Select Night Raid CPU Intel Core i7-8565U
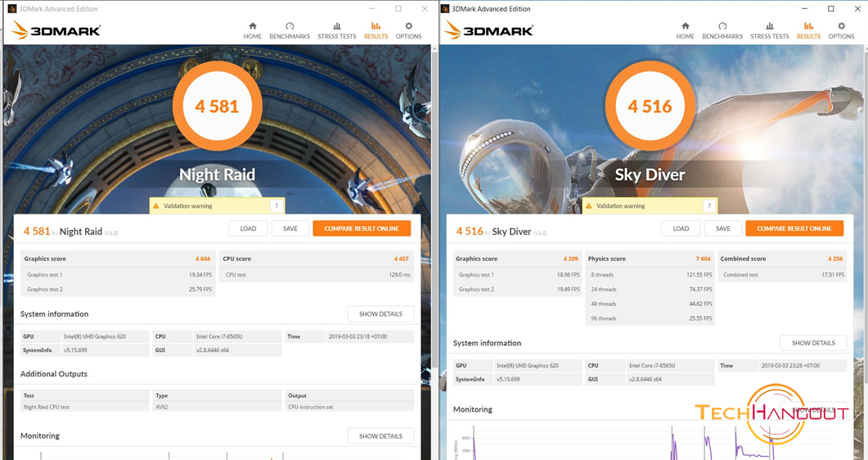This screenshot has width=868, height=460. (237, 336)
